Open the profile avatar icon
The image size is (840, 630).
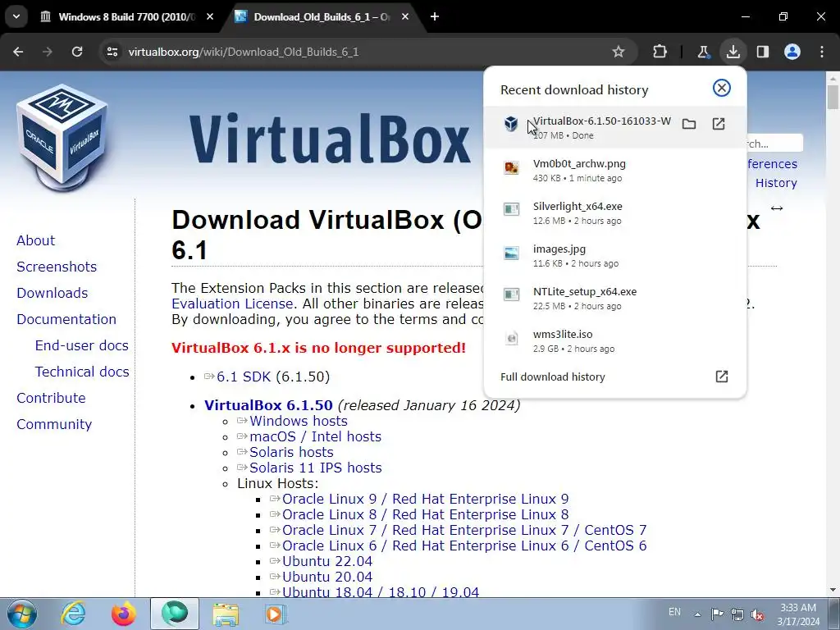(792, 52)
